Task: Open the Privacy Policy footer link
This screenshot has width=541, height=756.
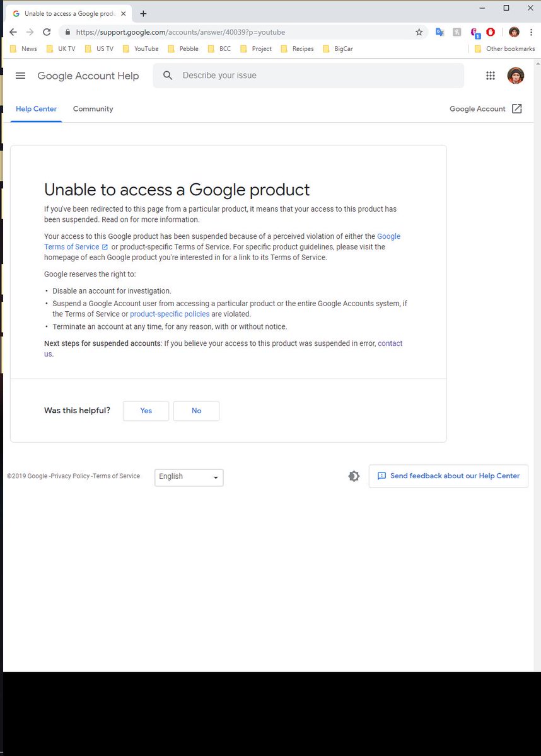Action: [x=70, y=476]
